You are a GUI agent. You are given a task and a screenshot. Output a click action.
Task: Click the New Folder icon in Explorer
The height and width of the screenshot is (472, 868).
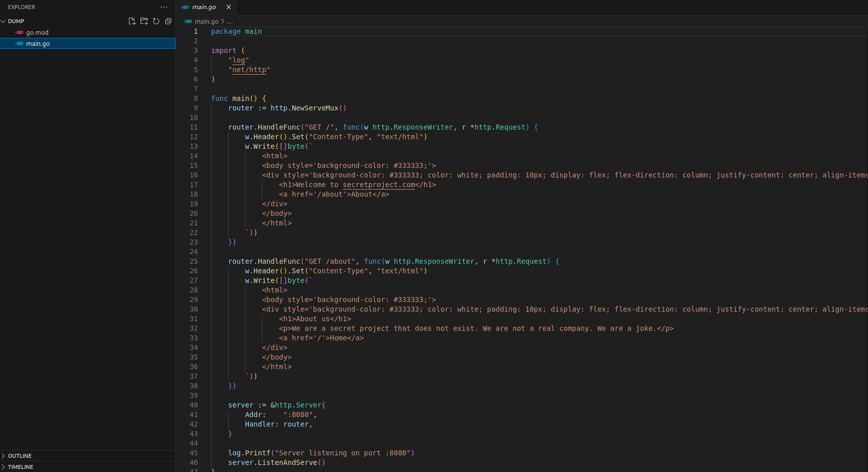point(144,21)
